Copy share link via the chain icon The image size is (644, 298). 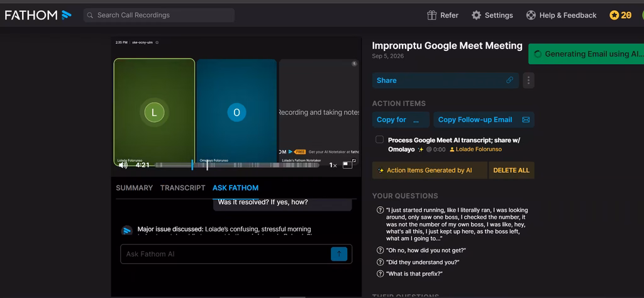point(509,80)
